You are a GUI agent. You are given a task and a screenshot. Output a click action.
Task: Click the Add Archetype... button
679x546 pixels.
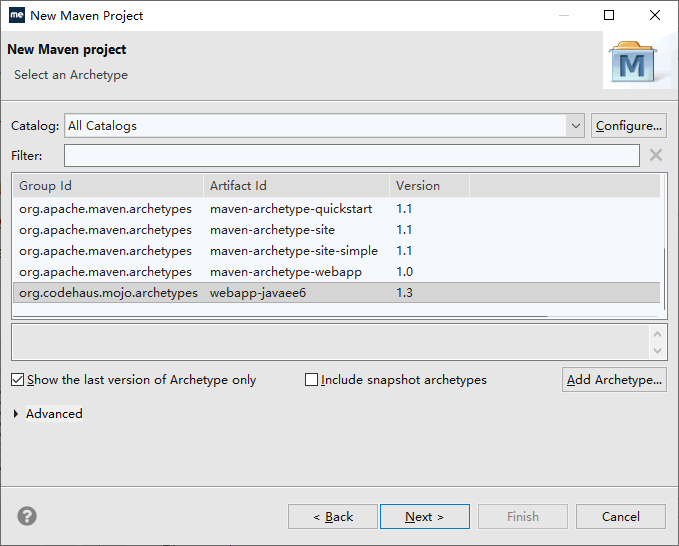614,380
